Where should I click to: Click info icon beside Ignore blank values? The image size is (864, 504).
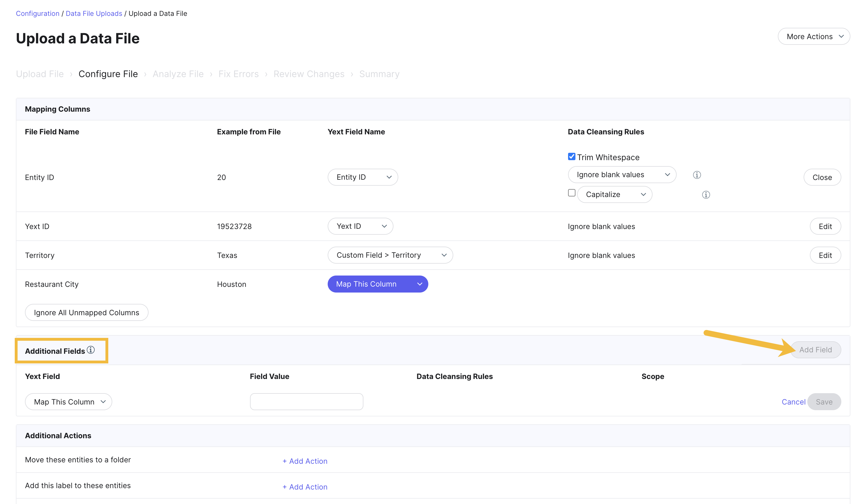697,175
